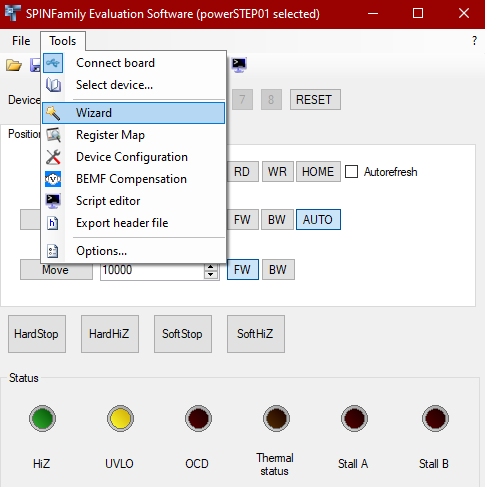The image size is (485, 487).
Task: Choose Export header file entry
Action: pyautogui.click(x=133, y=223)
